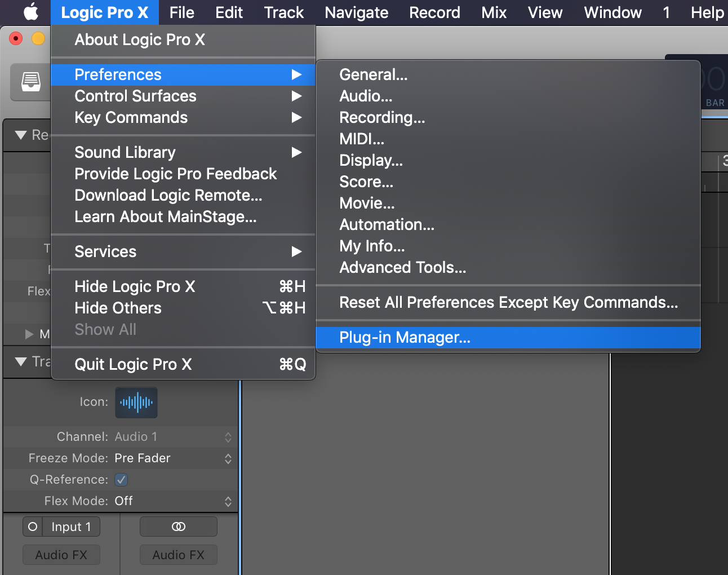Click the second channel's Audio FX slot

(x=178, y=555)
